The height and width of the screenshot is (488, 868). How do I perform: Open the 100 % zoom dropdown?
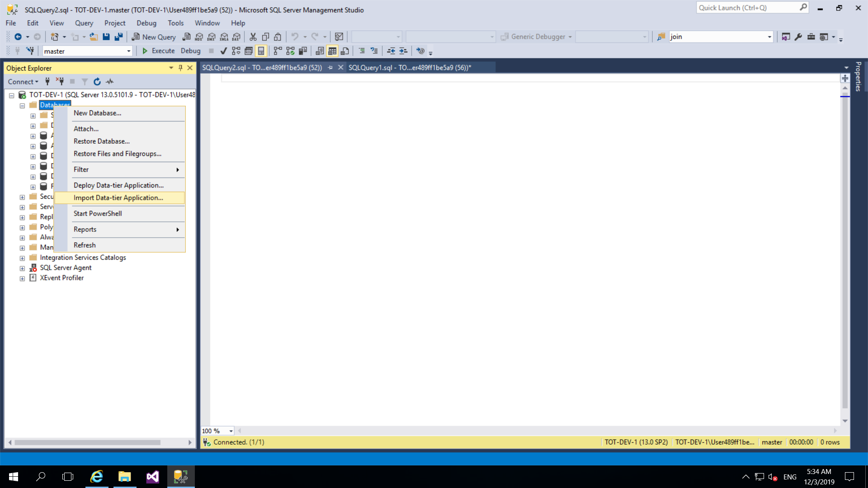click(231, 431)
